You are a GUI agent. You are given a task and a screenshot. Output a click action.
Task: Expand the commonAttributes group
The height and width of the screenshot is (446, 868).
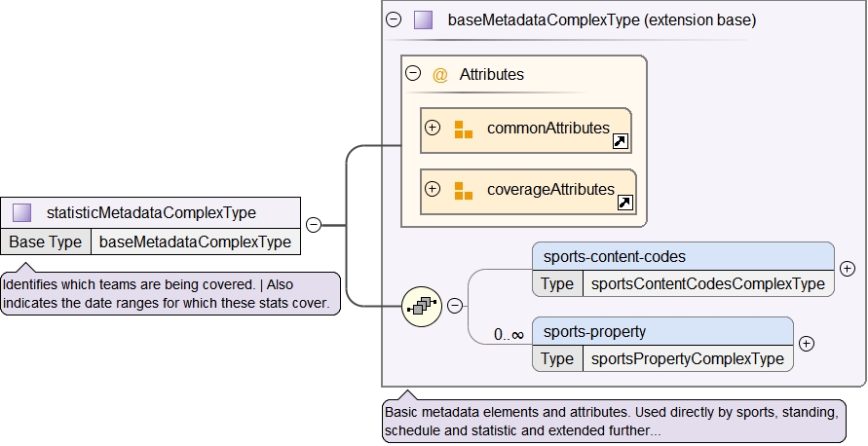coord(433,128)
